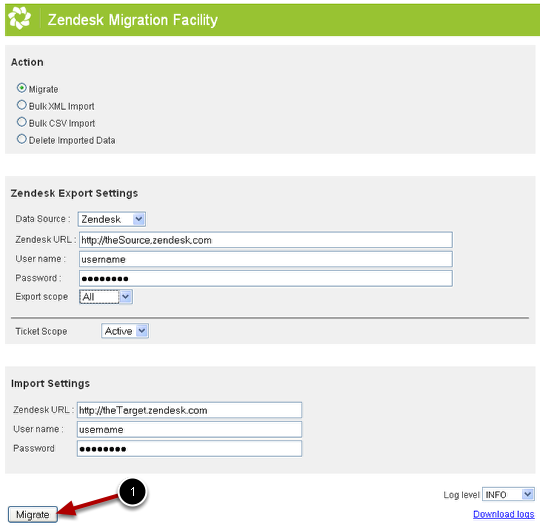This screenshot has height=530, width=540.
Task: Change the Log level dropdown
Action: 508,495
